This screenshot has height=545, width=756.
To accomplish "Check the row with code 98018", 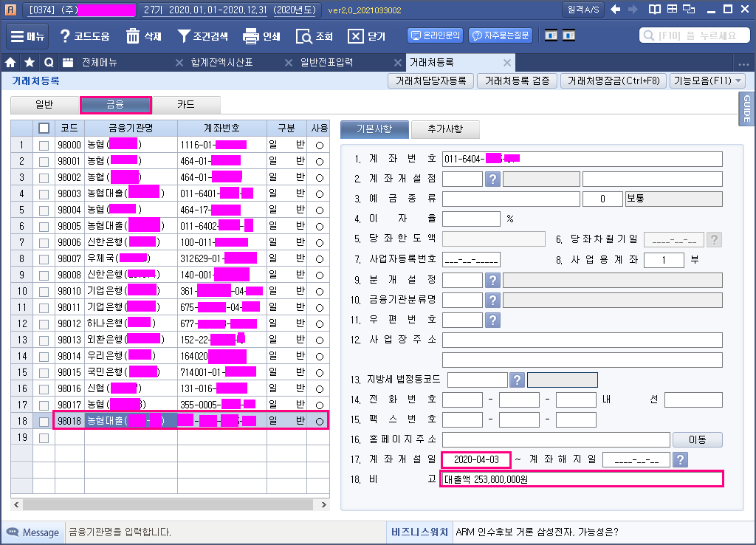I will coord(44,421).
